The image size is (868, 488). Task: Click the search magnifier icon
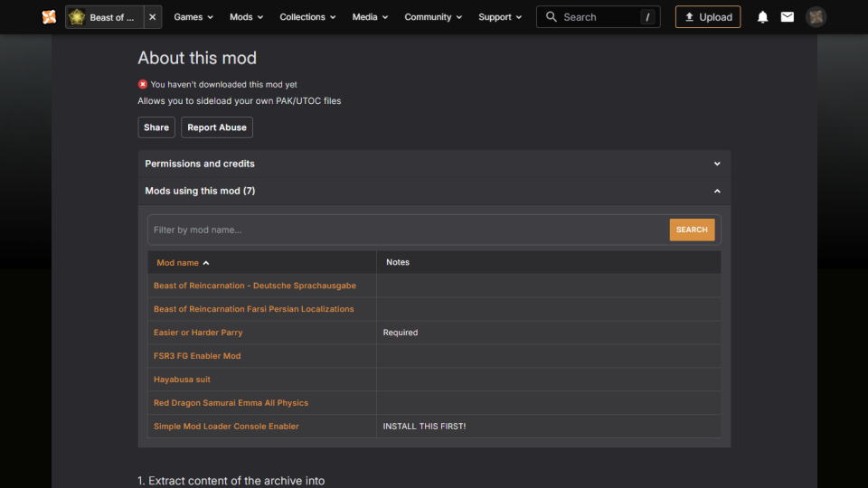pos(551,17)
